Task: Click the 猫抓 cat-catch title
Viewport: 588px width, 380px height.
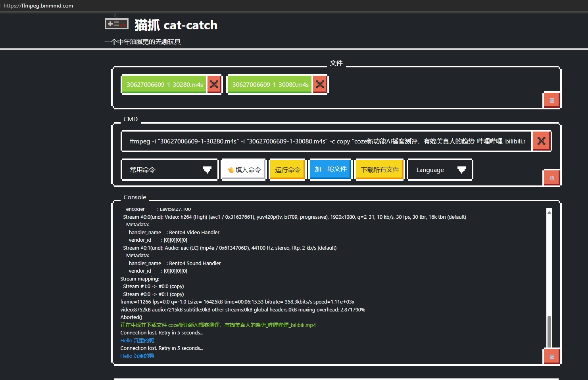Action: (x=176, y=25)
